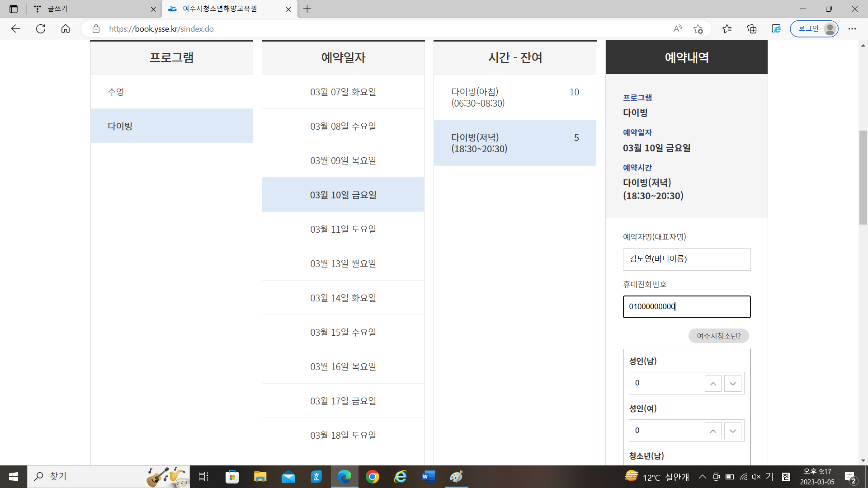The image size is (868, 488).
Task: Open the Mail app from taskbar
Action: 288,477
